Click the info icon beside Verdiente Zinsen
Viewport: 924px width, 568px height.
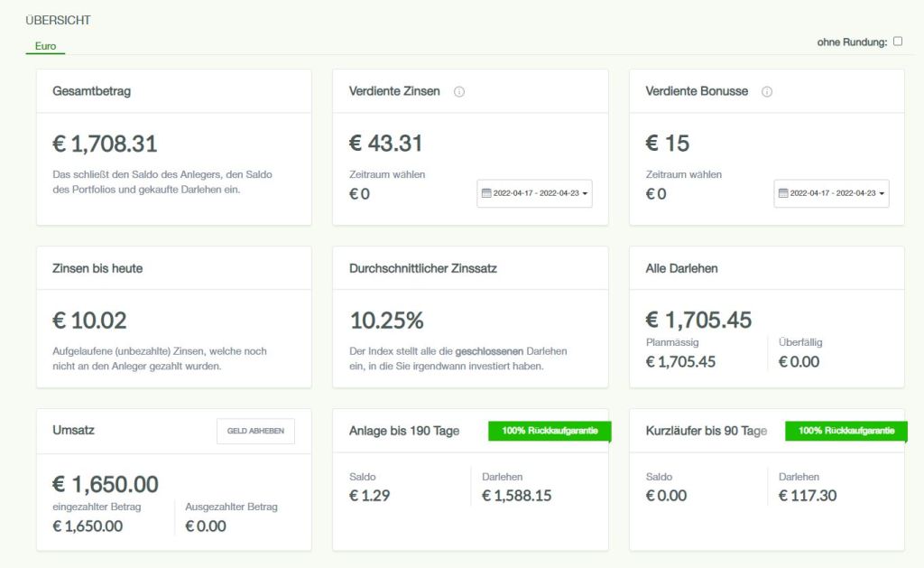(x=459, y=91)
